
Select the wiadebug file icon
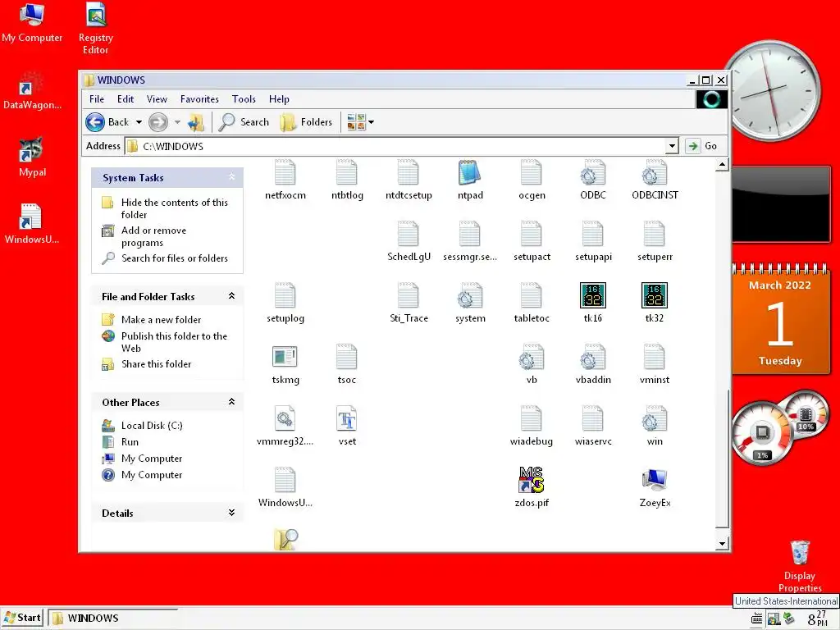point(531,418)
